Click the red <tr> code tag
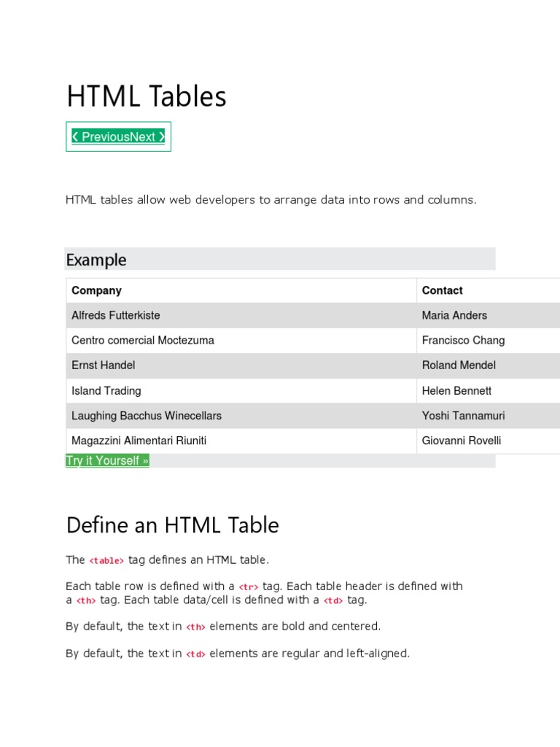This screenshot has width=560, height=747. [249, 587]
